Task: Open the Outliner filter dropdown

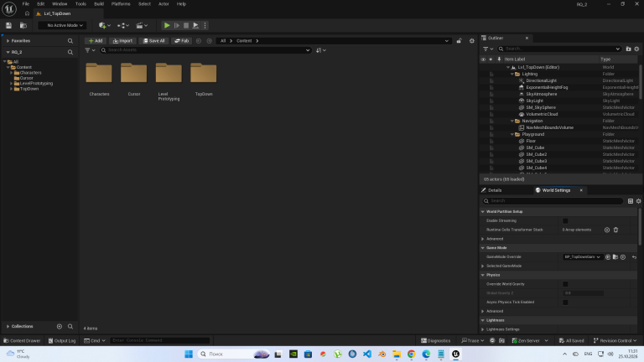Action: (x=488, y=49)
